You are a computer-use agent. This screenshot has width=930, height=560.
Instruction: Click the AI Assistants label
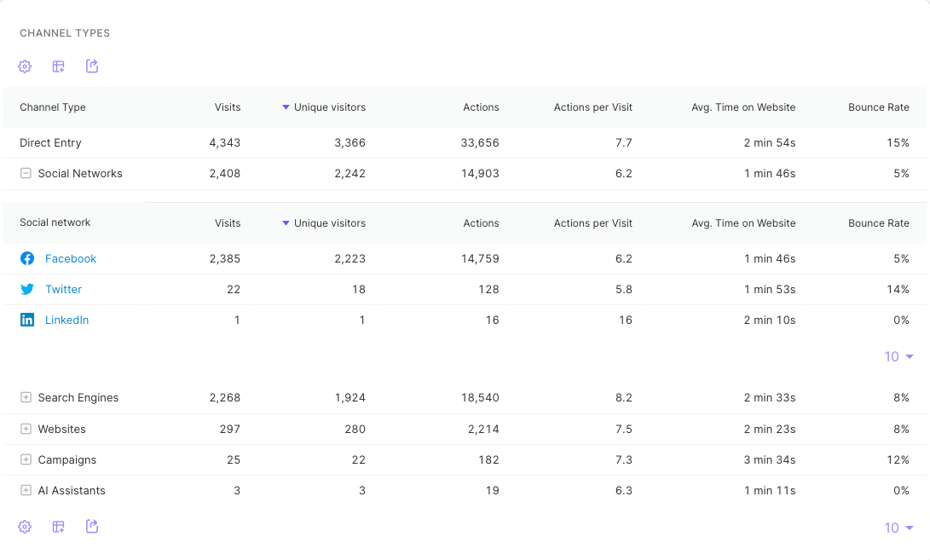click(72, 491)
